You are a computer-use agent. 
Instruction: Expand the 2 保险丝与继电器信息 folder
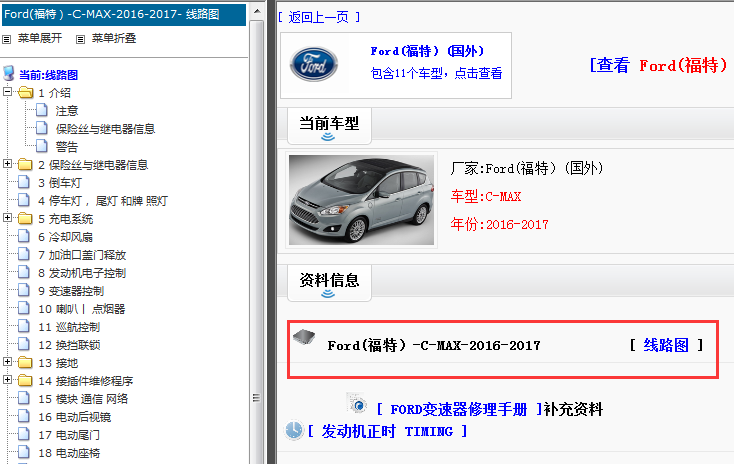(7, 164)
